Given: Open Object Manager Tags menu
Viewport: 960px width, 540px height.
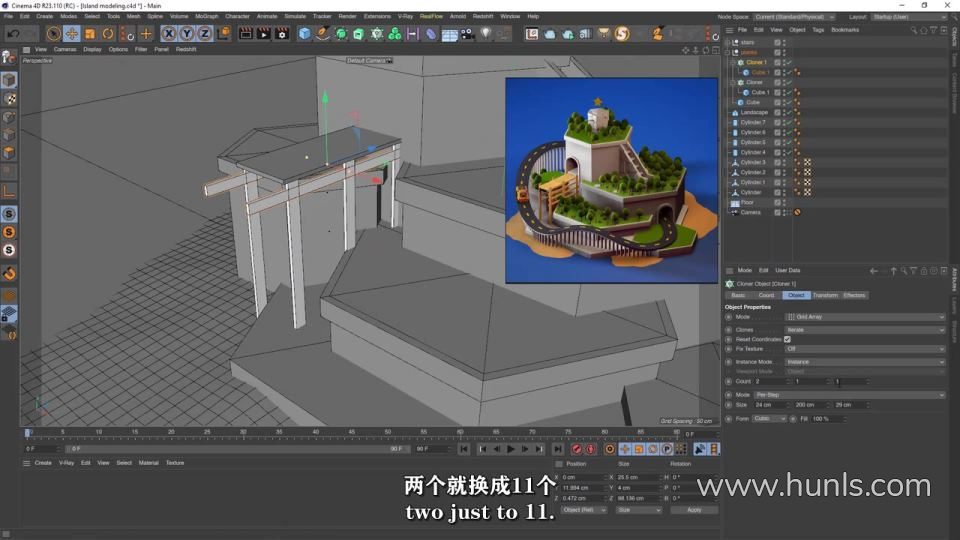Looking at the screenshot, I should pyautogui.click(x=818, y=30).
